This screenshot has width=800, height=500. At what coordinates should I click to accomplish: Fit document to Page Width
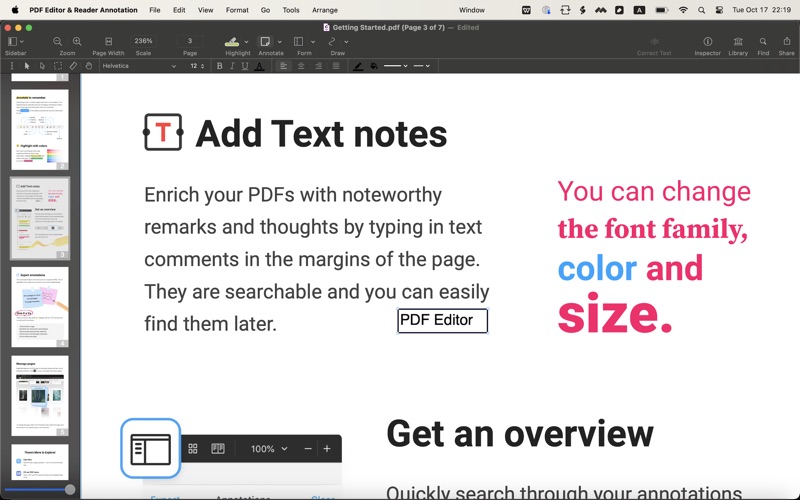(x=108, y=41)
